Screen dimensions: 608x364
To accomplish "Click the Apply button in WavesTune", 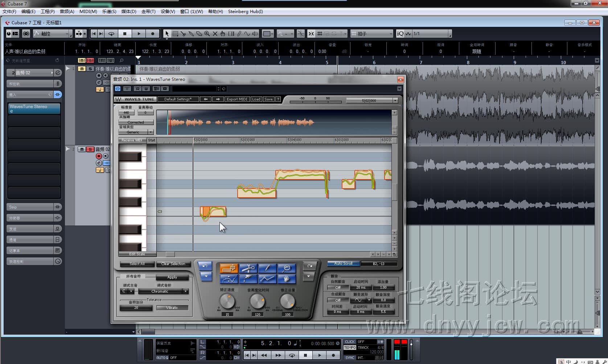I will click(x=172, y=277).
